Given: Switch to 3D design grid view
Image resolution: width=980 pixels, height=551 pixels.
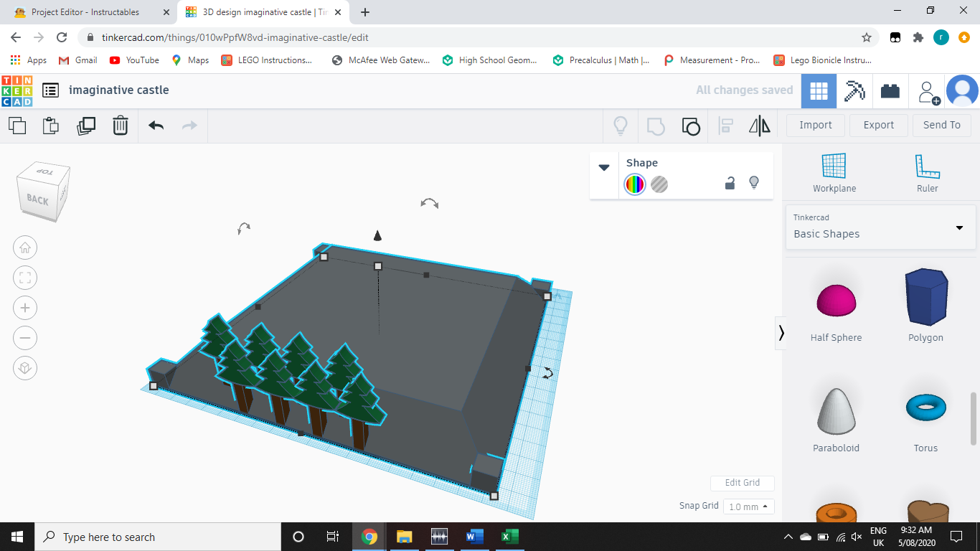Looking at the screenshot, I should pos(819,91).
